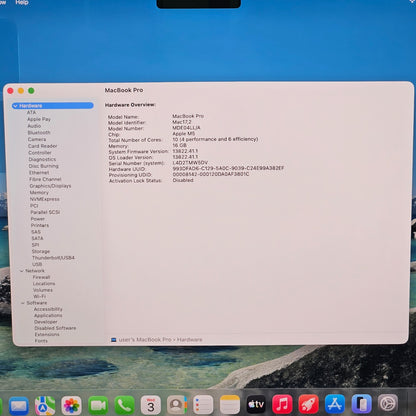The height and width of the screenshot is (416, 416).
Task: Select the Software category label
Action: point(37,303)
